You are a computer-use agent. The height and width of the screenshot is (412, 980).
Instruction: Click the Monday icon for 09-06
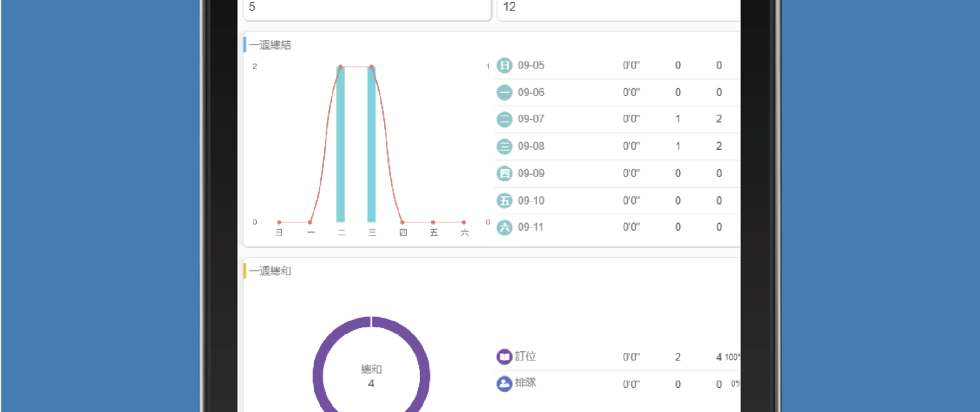coord(504,92)
